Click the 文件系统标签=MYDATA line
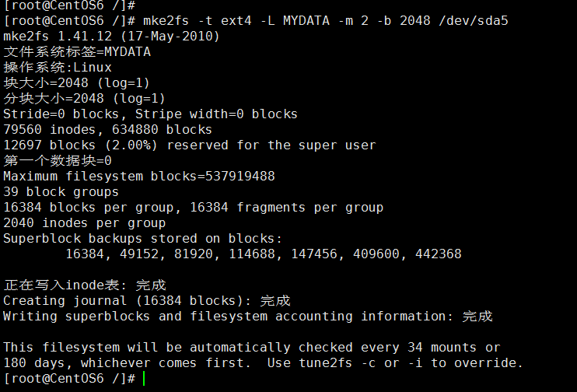The width and height of the screenshot is (577, 392). tap(77, 51)
